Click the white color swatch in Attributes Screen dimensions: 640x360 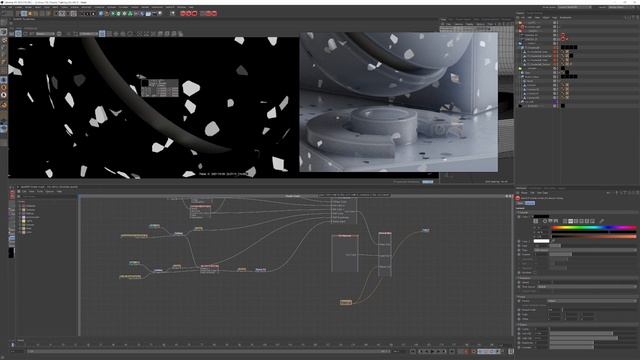pos(541,241)
